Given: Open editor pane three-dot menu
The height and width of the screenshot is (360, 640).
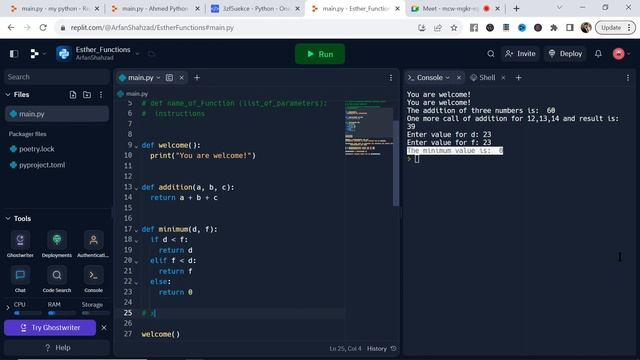Looking at the screenshot, I should [x=391, y=78].
